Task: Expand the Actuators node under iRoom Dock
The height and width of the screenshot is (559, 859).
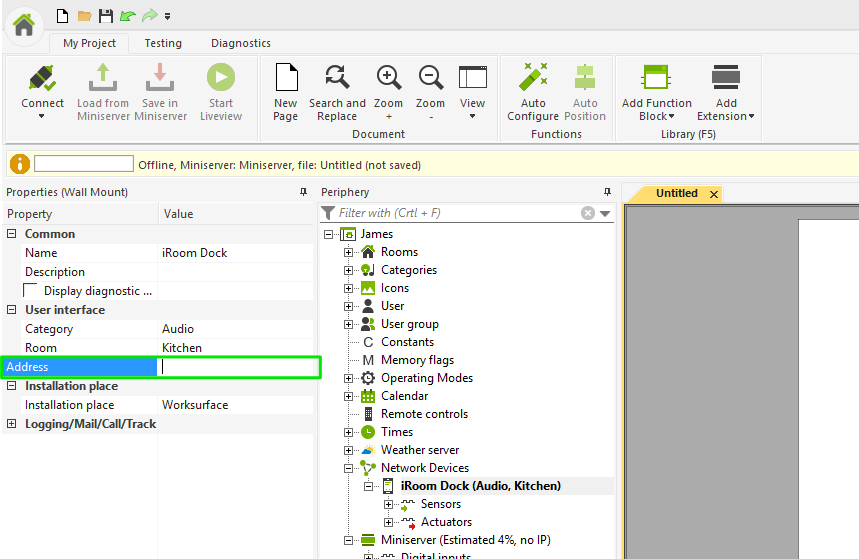Action: click(388, 522)
